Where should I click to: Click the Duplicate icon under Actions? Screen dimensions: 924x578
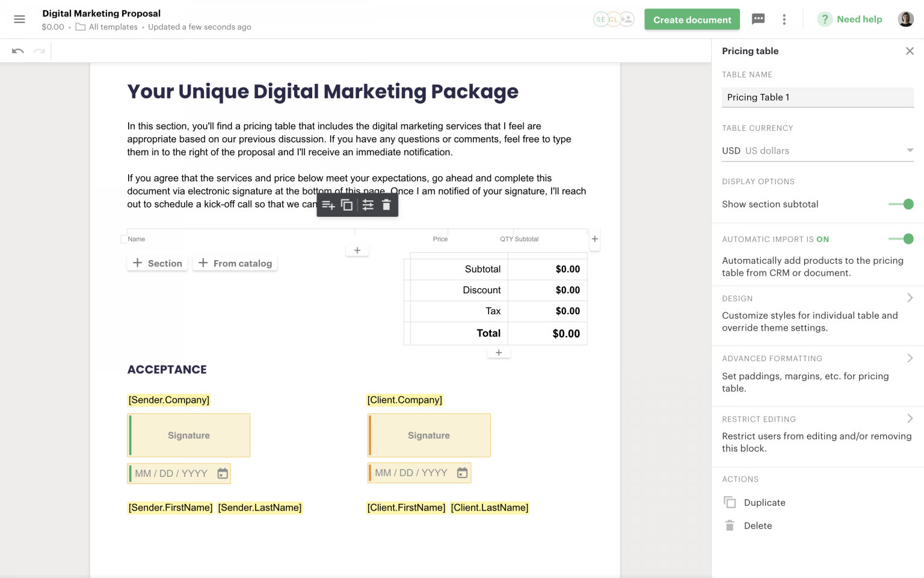pyautogui.click(x=730, y=502)
